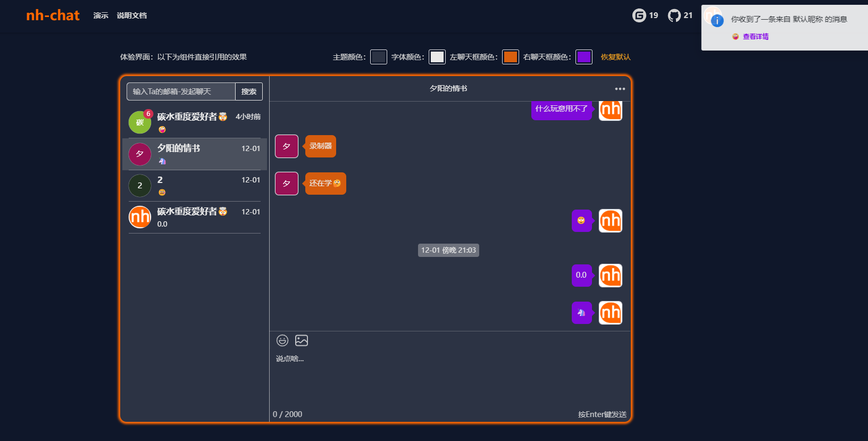868x441 pixels.
Task: Pick the 左聊天框颜色 orange swatch
Action: pyautogui.click(x=511, y=57)
